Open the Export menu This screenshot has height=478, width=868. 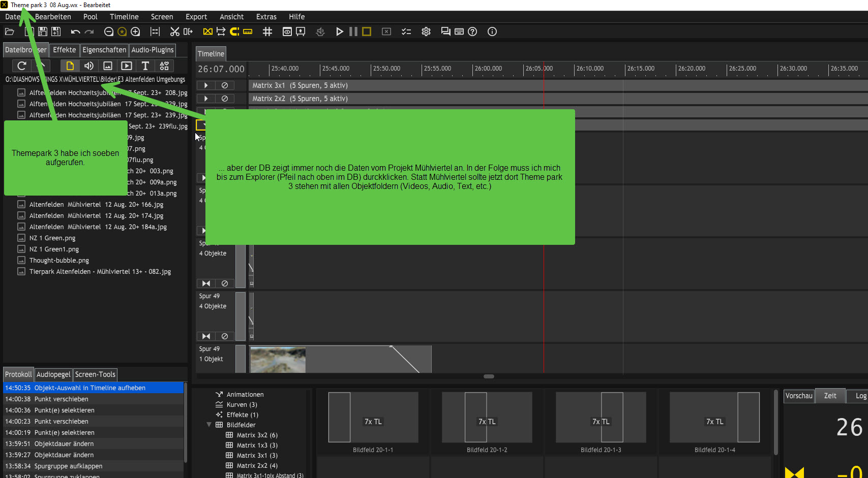[196, 17]
